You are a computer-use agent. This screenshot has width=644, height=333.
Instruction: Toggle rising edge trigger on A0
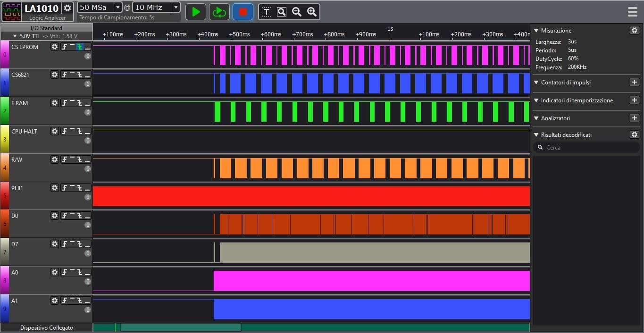65,272
